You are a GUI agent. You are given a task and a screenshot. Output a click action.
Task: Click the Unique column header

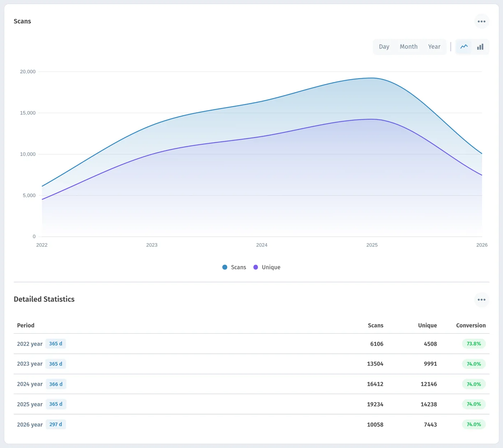(x=428, y=325)
